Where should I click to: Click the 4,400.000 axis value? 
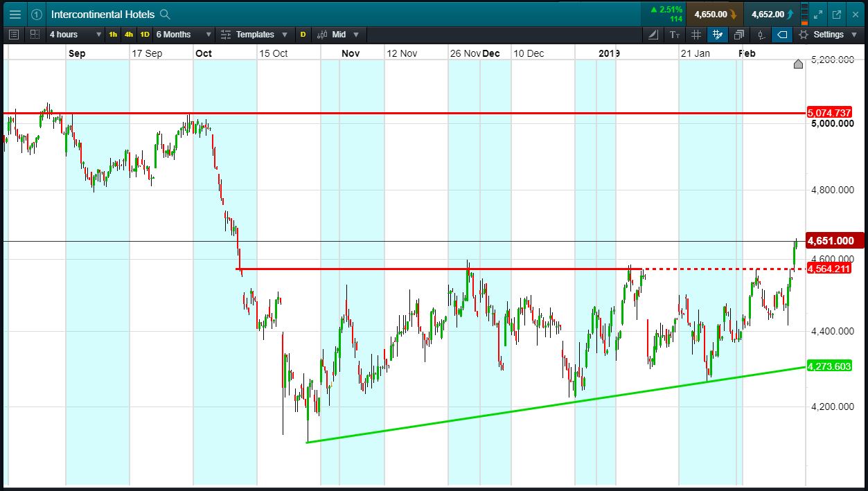[832, 331]
